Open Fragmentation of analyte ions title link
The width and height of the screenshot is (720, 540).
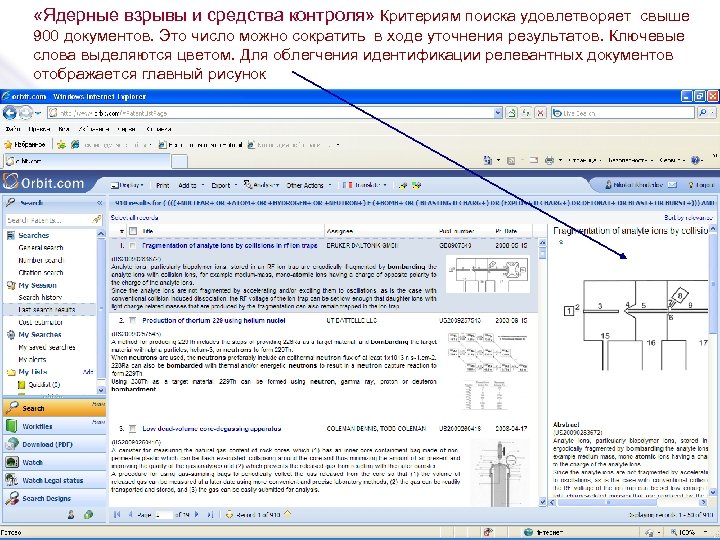point(230,246)
